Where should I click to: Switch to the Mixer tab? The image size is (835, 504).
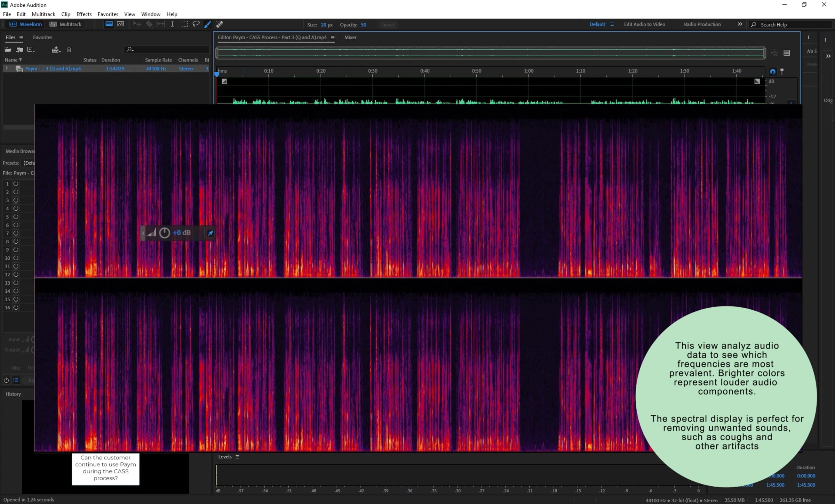[x=350, y=38]
